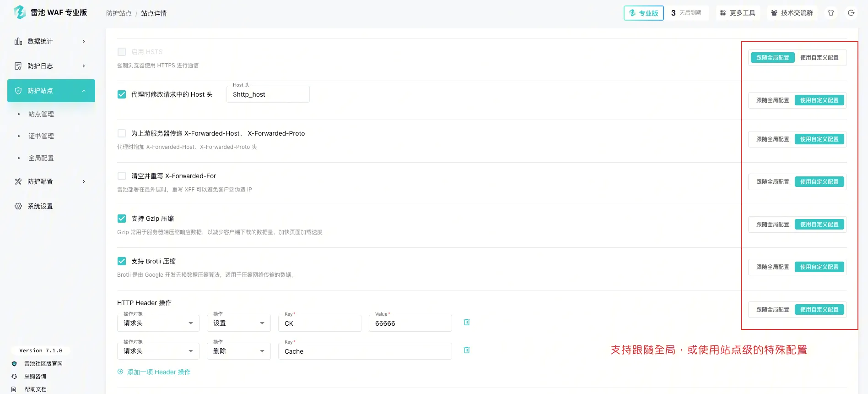
Task: Open the 操作对象 dropdown in the Cache row
Action: pyautogui.click(x=158, y=351)
